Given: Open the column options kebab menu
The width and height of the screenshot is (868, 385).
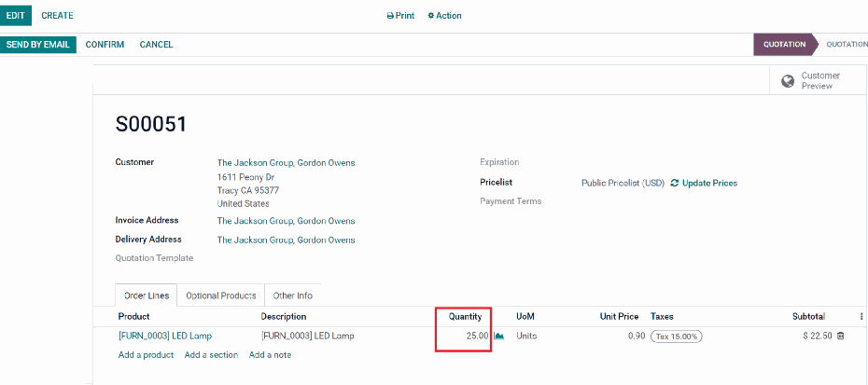Looking at the screenshot, I should point(861,316).
